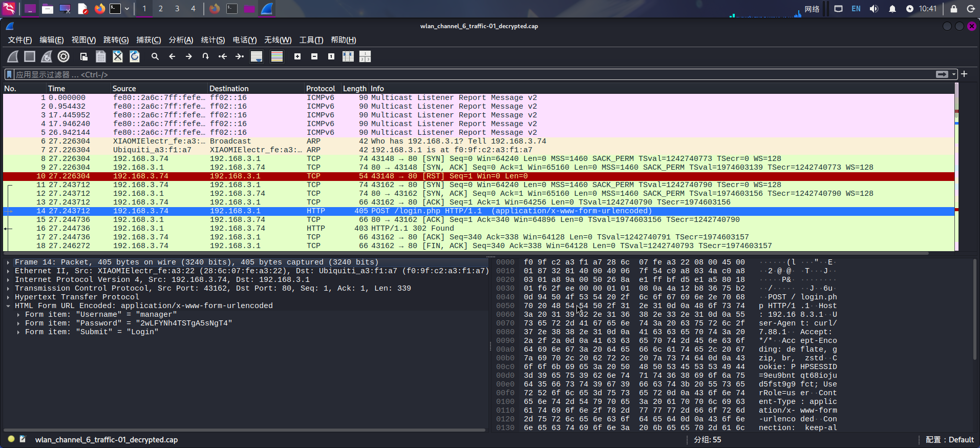Open the 编辑(E) menu
The image size is (980, 448).
[x=52, y=40]
